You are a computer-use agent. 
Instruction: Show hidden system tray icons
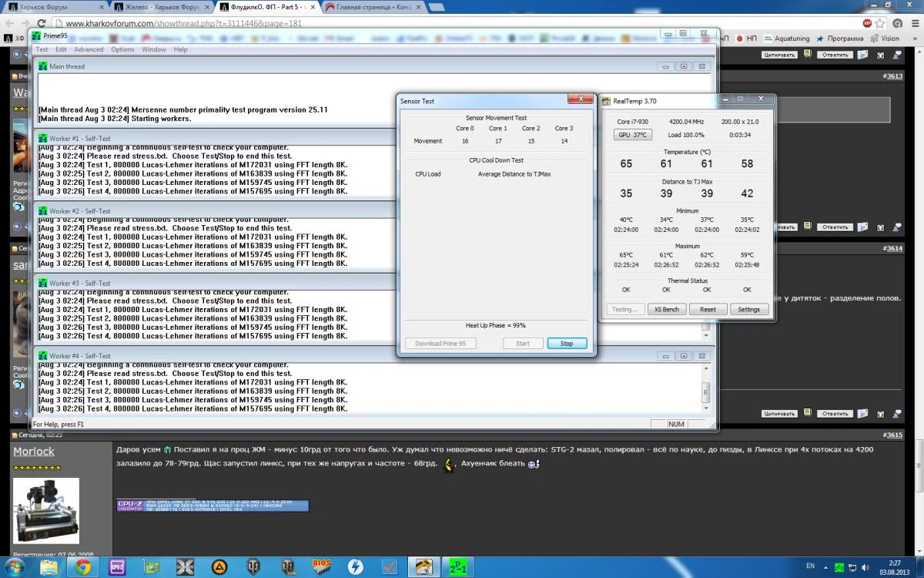(x=828, y=567)
